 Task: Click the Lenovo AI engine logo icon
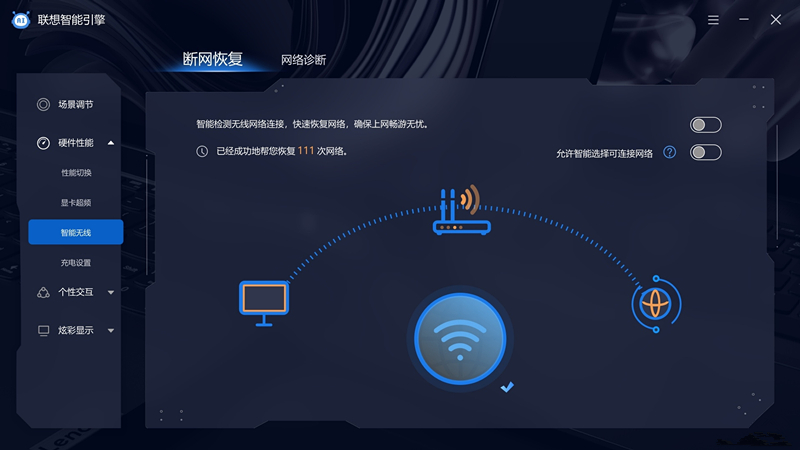tap(20, 20)
